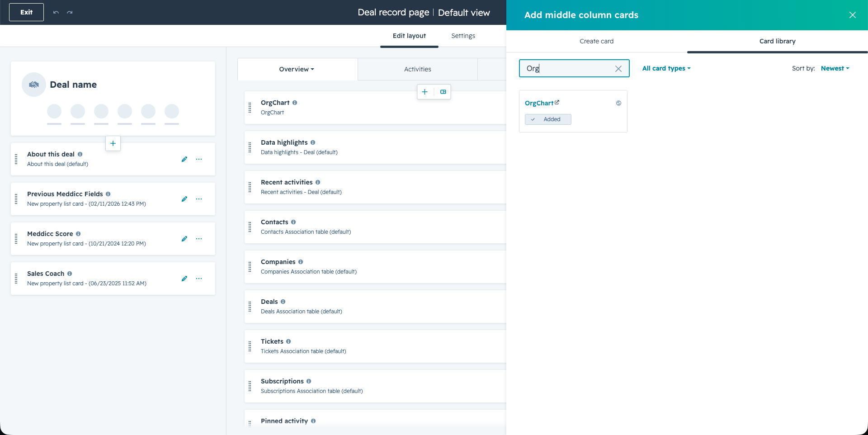Click info icon beside Data highlights
Viewport: 868px width, 435px height.
(x=313, y=142)
